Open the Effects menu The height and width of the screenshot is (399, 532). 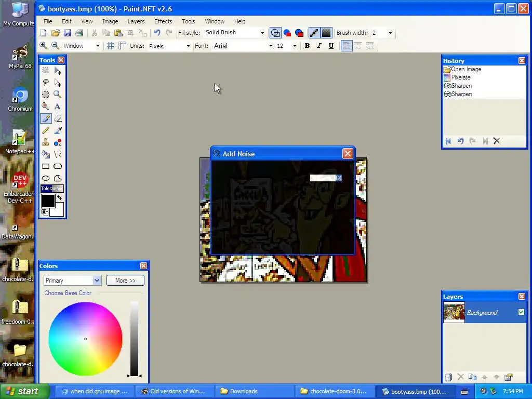point(163,21)
